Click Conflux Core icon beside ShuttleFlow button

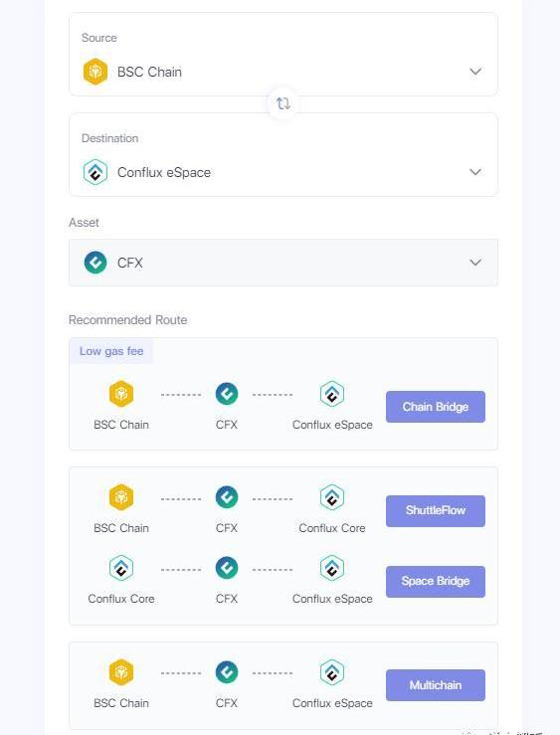point(332,497)
